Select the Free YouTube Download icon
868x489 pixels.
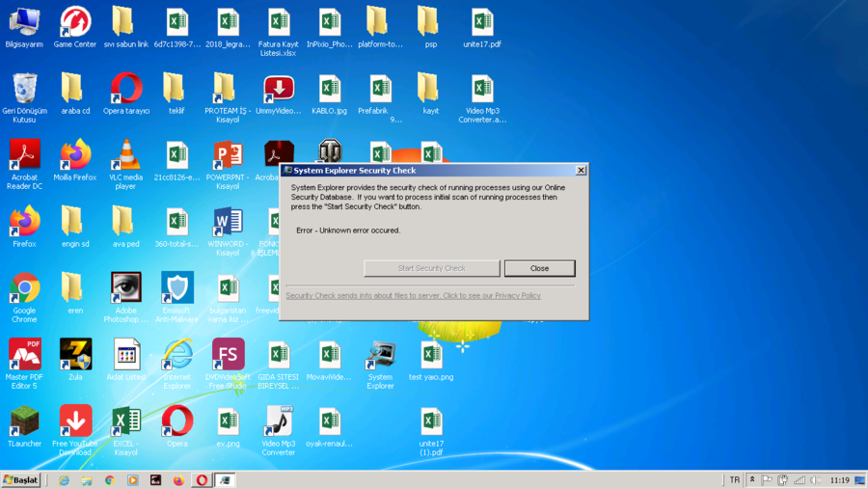pos(74,430)
